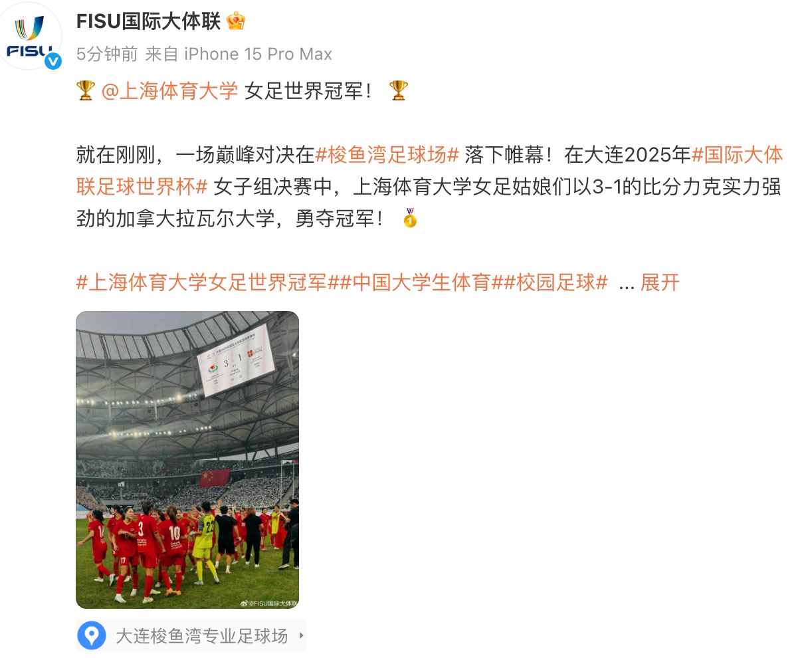Click the small arrow next to location name

click(x=301, y=635)
